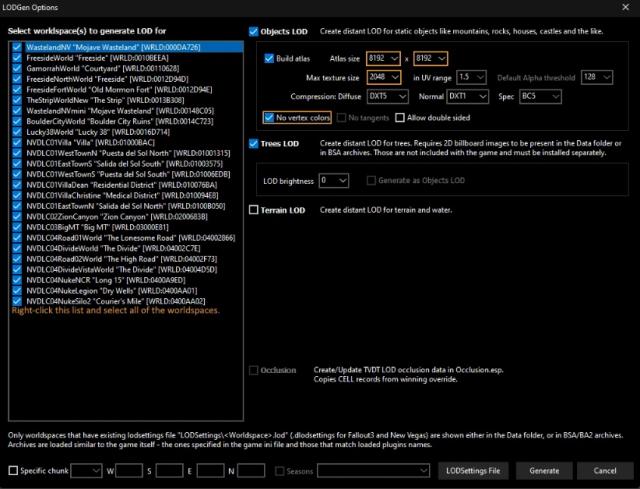Tick the Specific chunk checkbox
The height and width of the screenshot is (489, 640).
point(13,471)
